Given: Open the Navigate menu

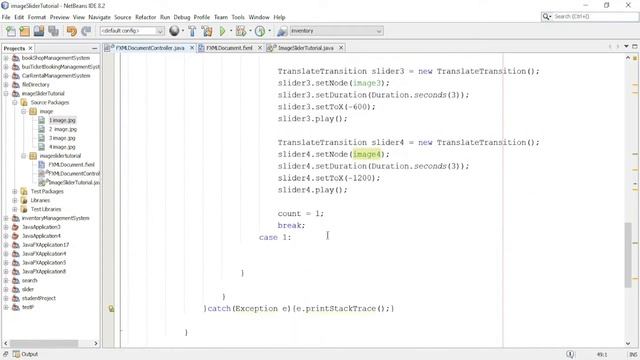Looking at the screenshot, I should click(100, 17).
